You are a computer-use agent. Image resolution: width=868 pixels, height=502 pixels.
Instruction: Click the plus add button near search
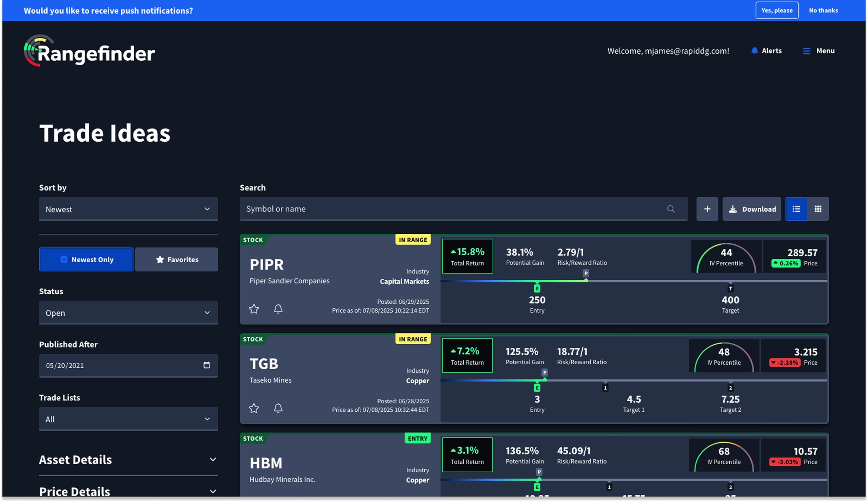click(707, 209)
